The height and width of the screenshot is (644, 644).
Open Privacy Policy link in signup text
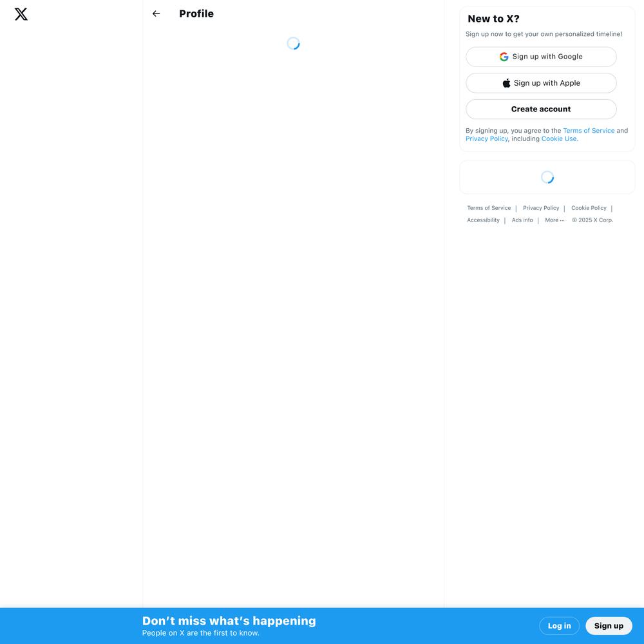coord(487,139)
